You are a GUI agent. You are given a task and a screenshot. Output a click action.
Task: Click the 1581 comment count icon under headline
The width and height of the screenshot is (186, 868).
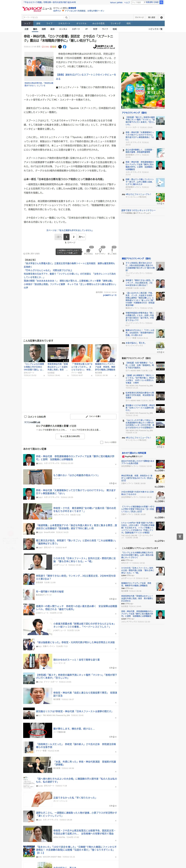46,47
